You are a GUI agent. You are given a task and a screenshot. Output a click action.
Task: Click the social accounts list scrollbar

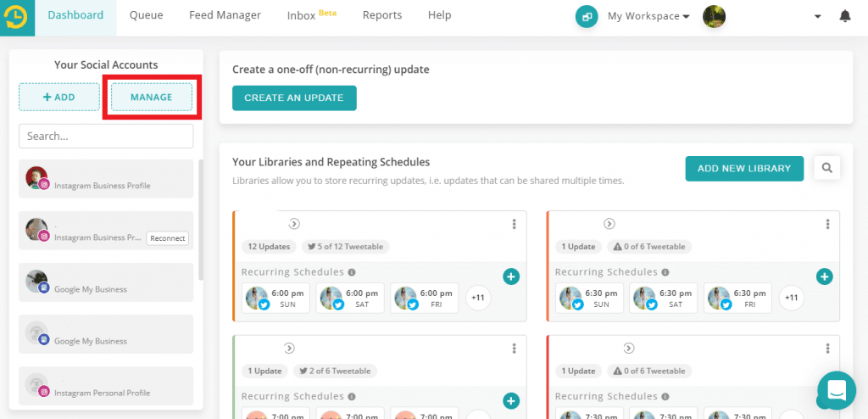click(200, 220)
